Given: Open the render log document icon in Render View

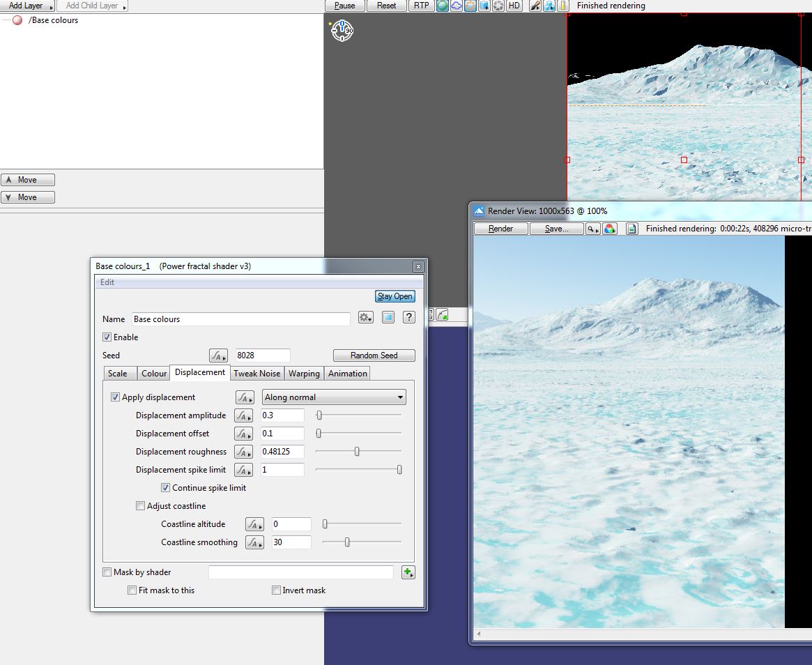Looking at the screenshot, I should tap(631, 229).
